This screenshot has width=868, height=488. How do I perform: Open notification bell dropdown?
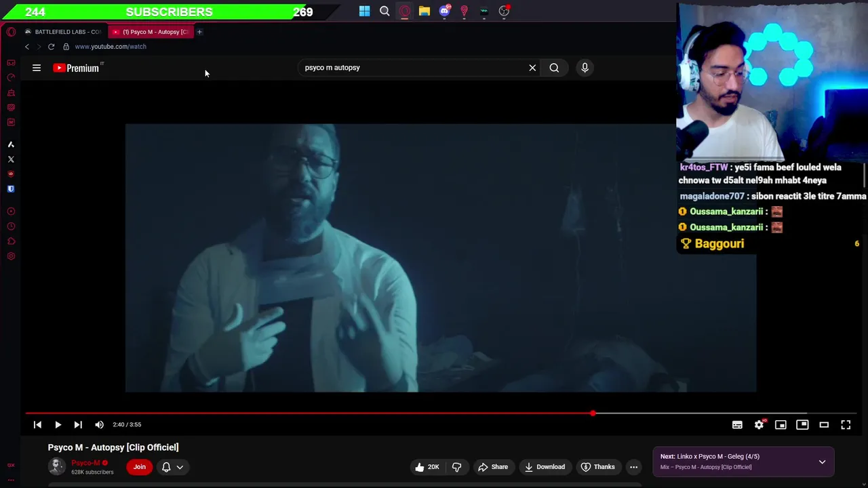(x=172, y=467)
